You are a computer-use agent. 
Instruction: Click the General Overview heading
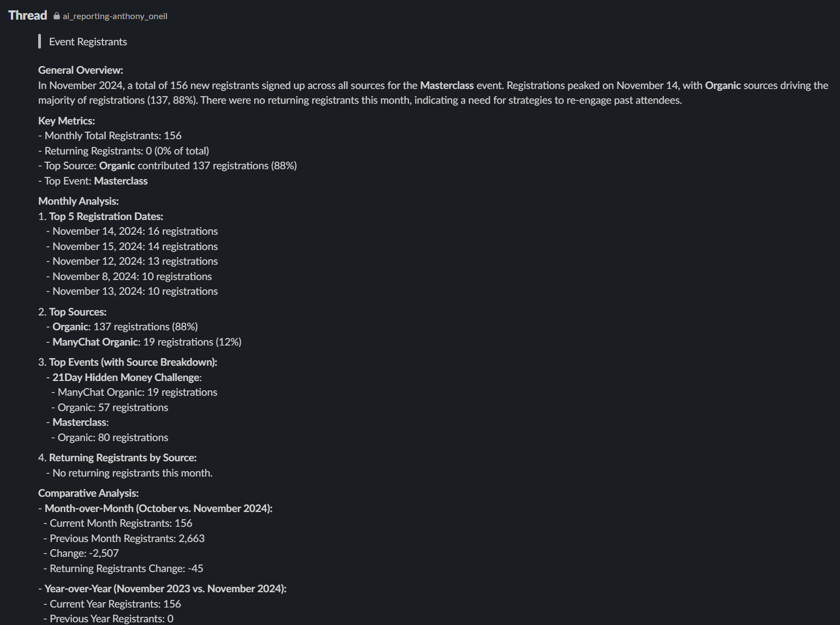pyautogui.click(x=81, y=70)
